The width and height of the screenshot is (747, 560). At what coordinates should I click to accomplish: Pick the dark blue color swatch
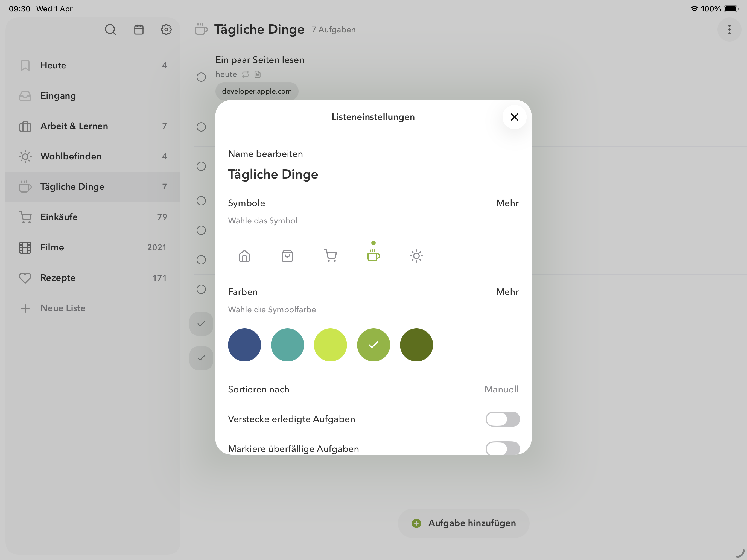pos(244,345)
